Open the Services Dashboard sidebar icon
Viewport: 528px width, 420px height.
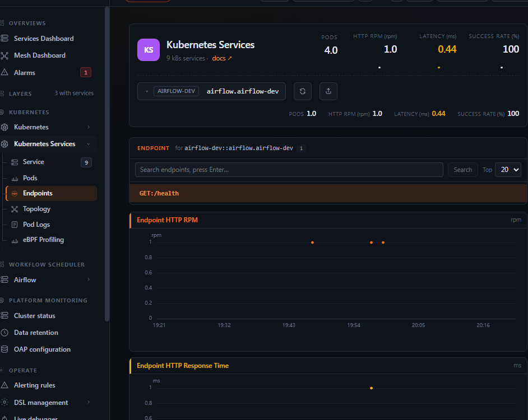coord(4,39)
